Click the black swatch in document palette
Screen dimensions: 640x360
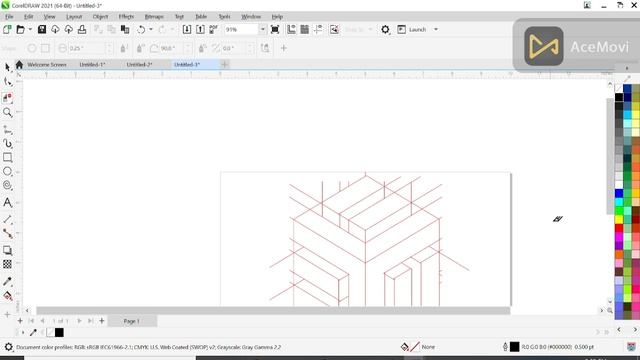[x=59, y=333]
